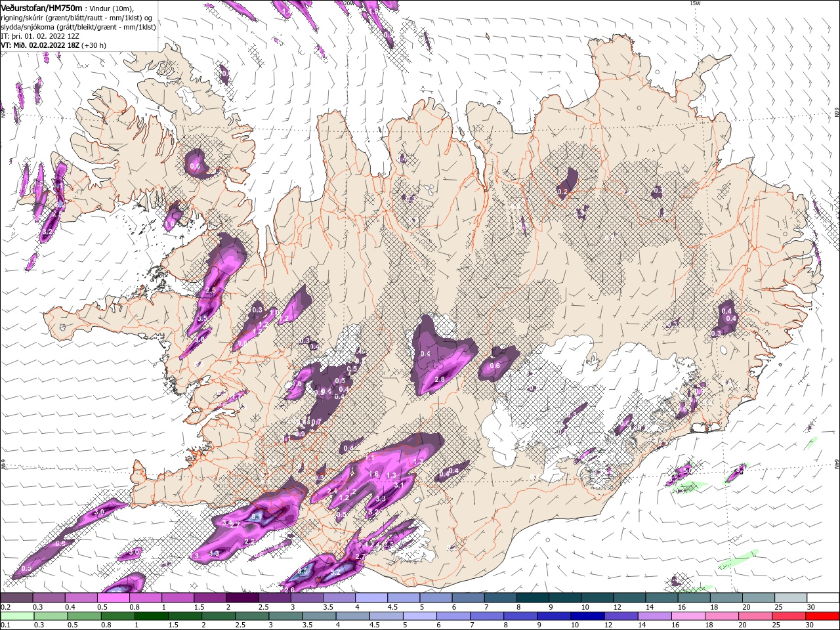Viewport: 840px width, 630px height.
Task: Click the bottom legend row's 0.1 palest green swatch
Action: (x=16, y=616)
